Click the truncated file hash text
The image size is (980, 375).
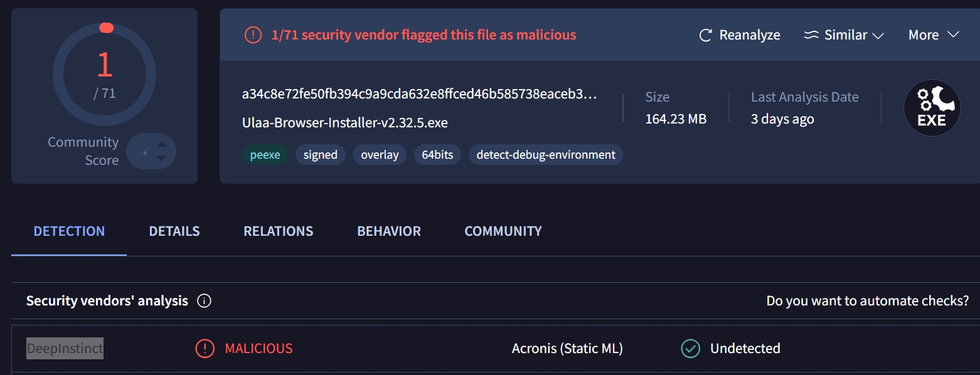(x=420, y=95)
